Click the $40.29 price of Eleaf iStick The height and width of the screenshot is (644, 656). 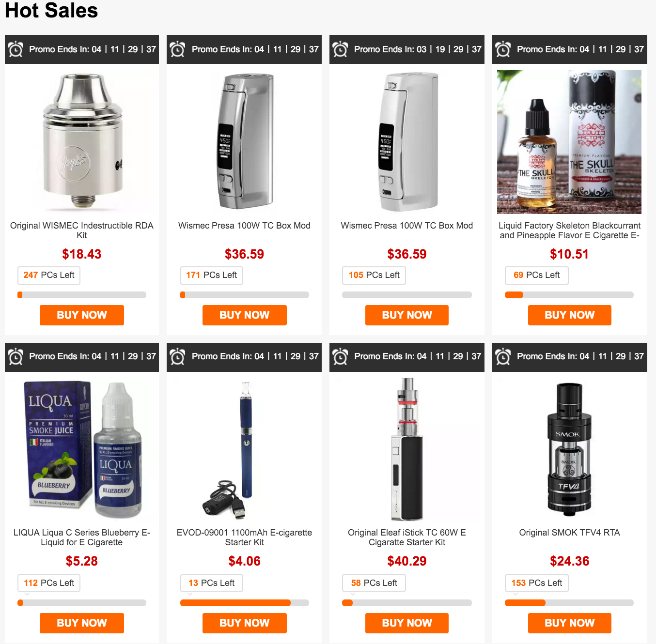click(x=407, y=561)
